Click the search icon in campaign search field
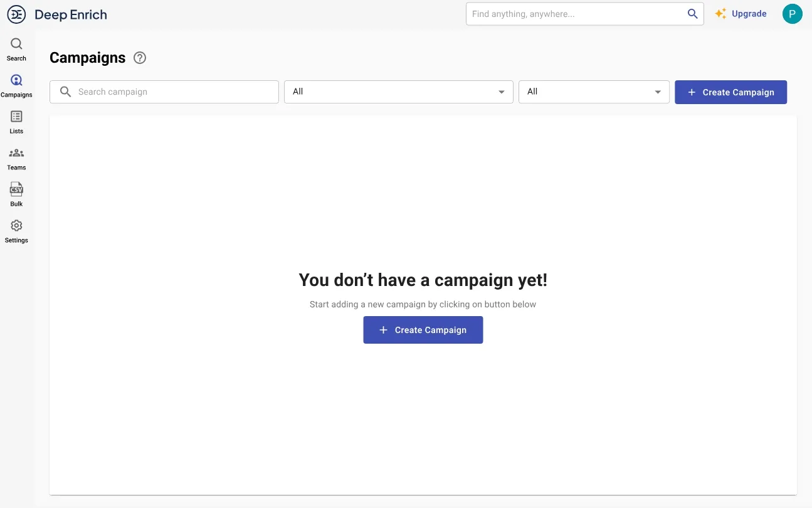Viewport: 812px width, 508px height. point(65,92)
